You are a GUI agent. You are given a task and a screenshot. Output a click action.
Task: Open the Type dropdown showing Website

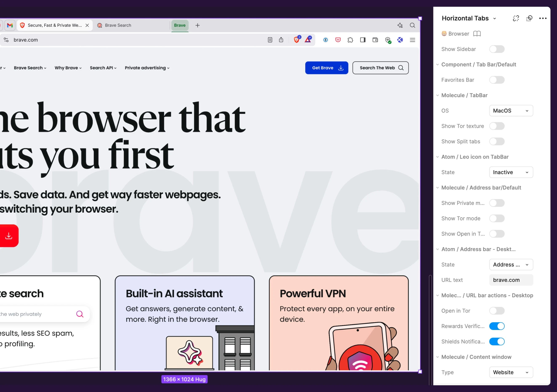click(511, 372)
